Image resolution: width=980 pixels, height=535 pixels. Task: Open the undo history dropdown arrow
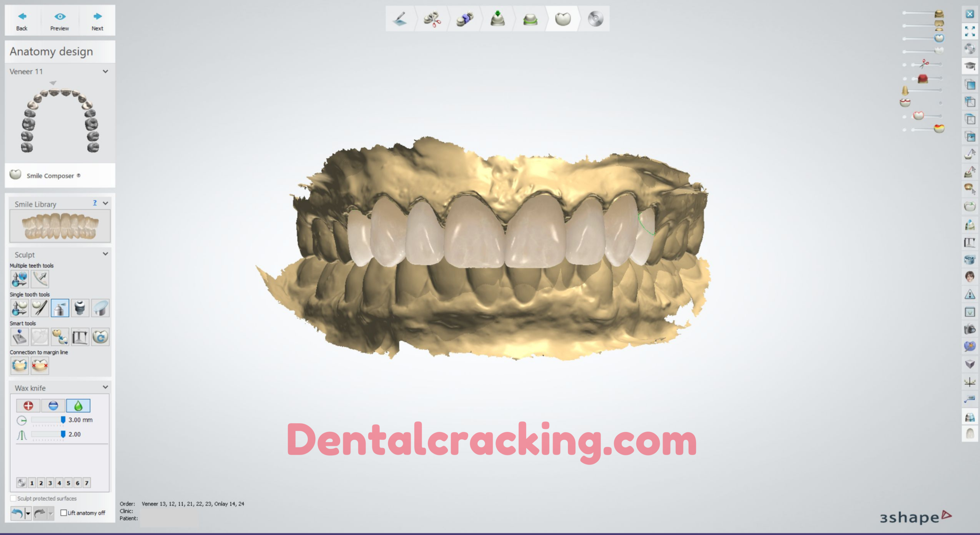tap(28, 513)
